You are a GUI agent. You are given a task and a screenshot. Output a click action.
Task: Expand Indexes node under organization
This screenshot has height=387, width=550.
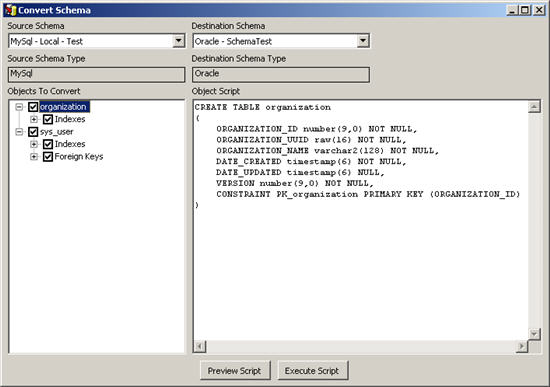click(34, 119)
